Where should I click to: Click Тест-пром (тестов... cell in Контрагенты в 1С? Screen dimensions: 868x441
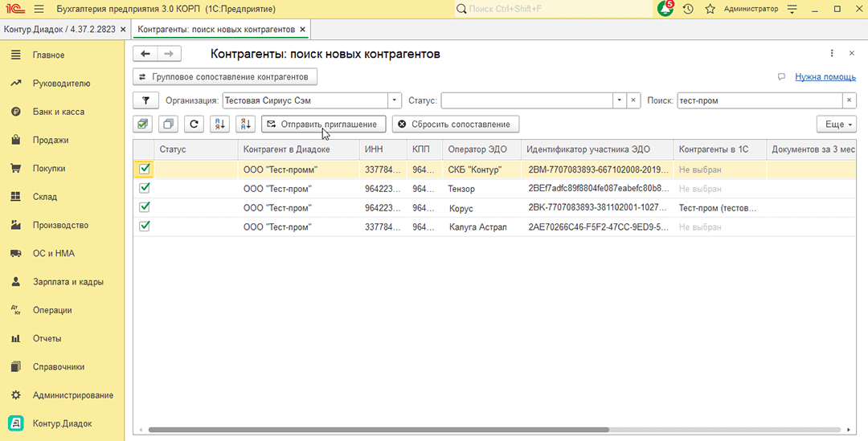pyautogui.click(x=719, y=208)
